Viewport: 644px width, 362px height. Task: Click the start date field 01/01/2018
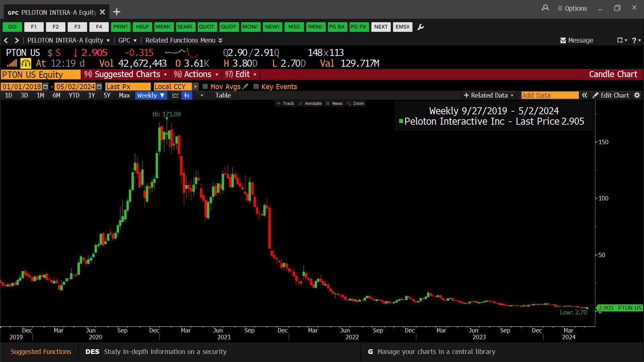click(x=22, y=86)
